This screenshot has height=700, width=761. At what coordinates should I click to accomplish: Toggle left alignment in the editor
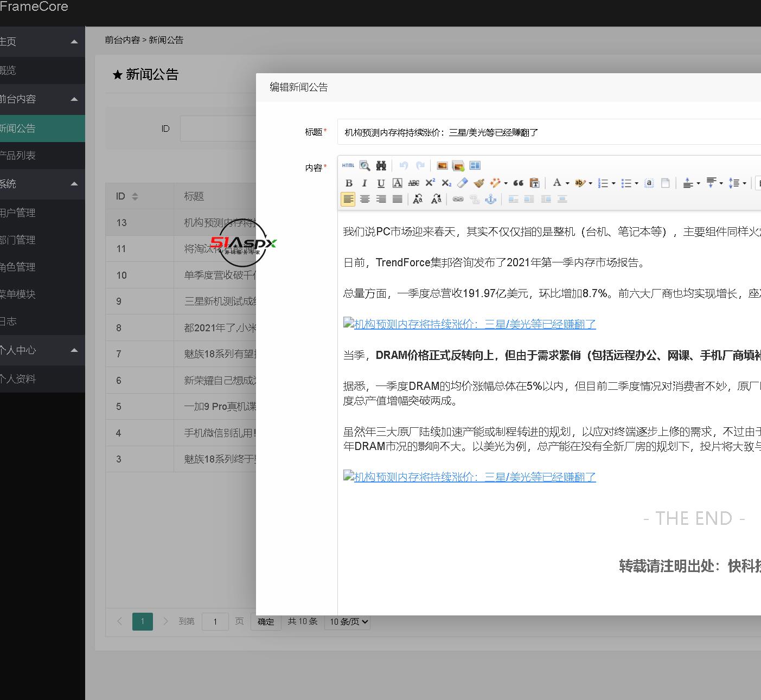(348, 200)
